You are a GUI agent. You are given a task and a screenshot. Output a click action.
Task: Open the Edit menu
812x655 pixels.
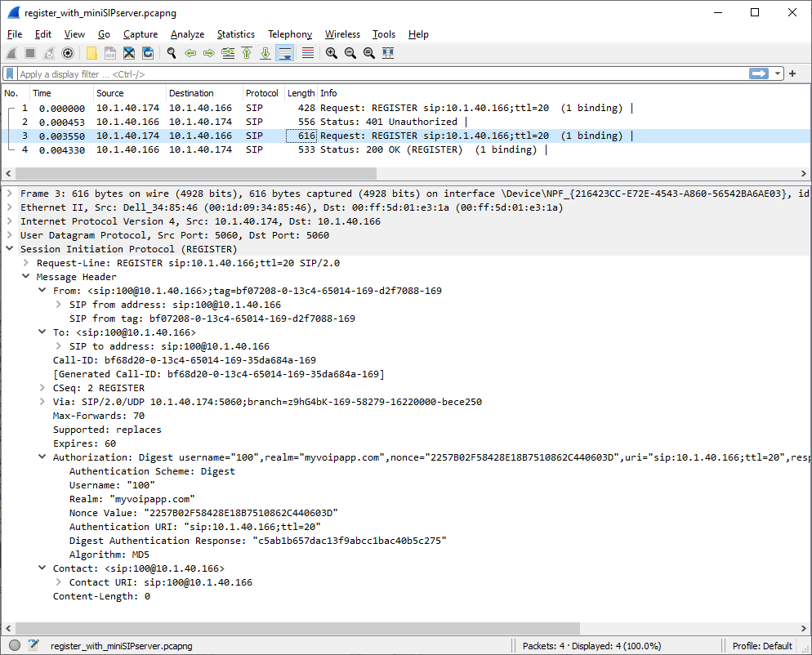tap(43, 34)
